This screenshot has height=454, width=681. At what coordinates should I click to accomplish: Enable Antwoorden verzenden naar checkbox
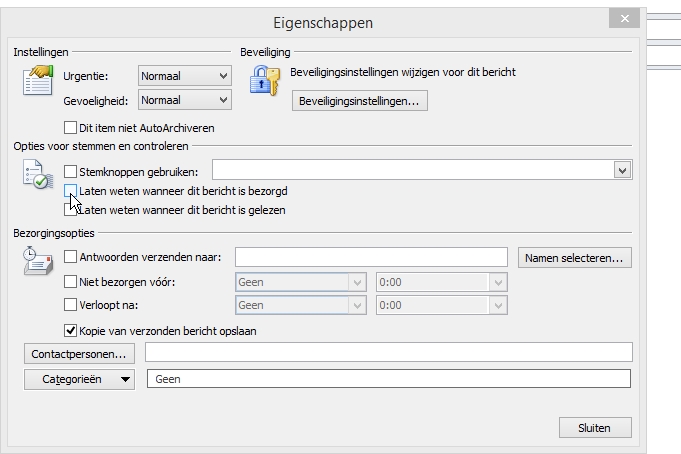(x=70, y=257)
